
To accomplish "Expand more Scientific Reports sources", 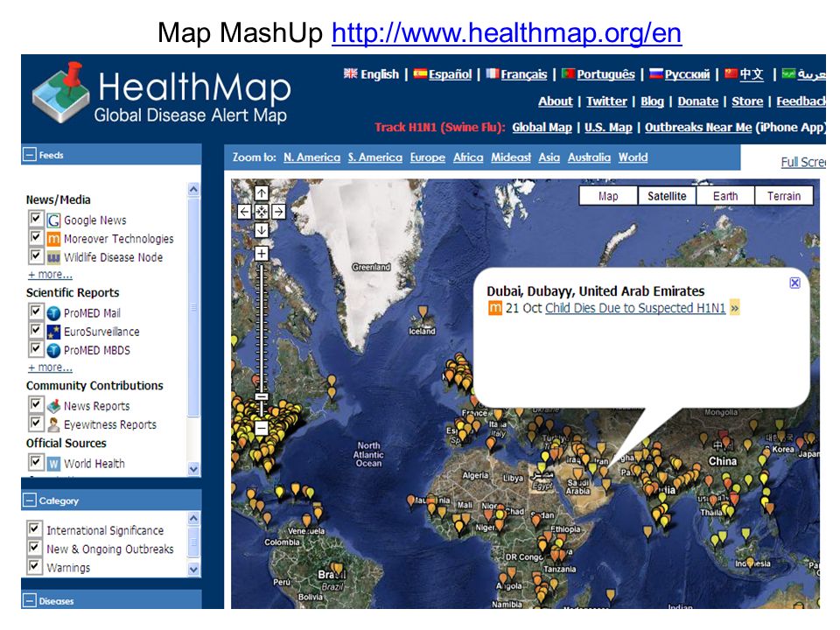I will [50, 367].
